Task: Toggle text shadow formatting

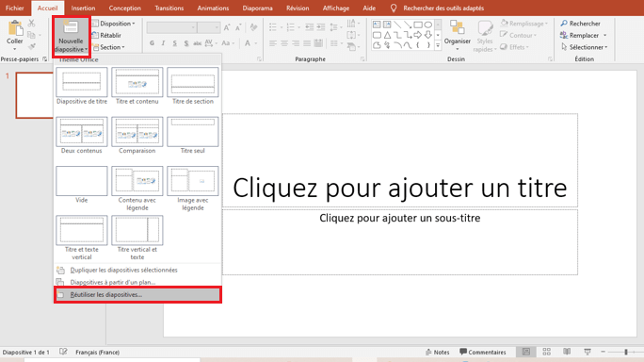Action: pyautogui.click(x=186, y=43)
